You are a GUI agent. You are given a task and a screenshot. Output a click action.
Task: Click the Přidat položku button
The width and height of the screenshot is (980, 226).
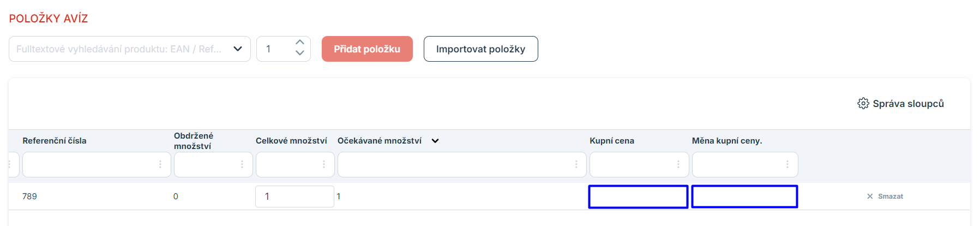point(367,49)
